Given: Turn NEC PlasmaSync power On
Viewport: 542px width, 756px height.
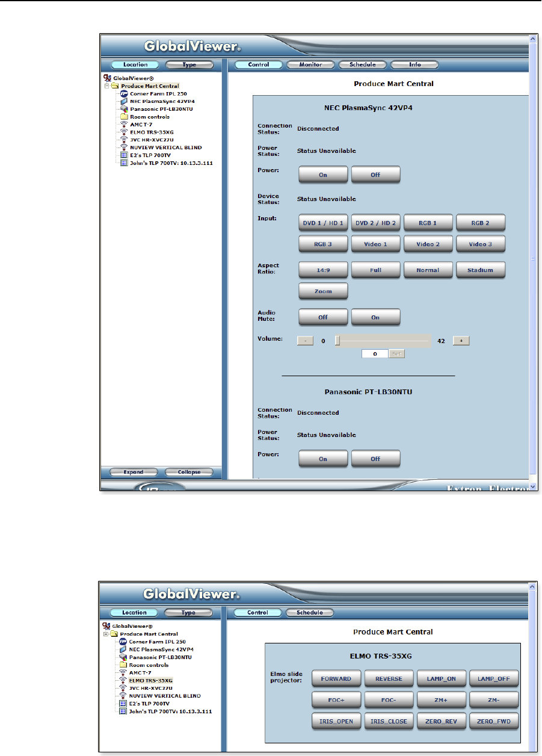Looking at the screenshot, I should point(323,175).
